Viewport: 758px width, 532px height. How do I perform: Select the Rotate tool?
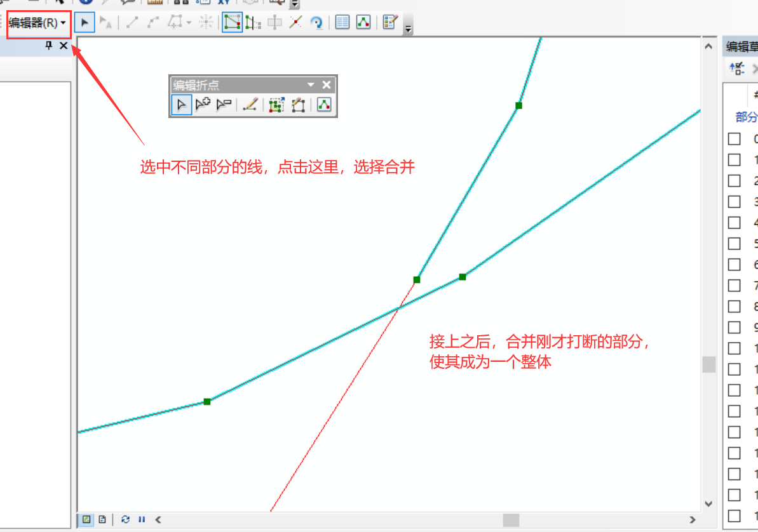pos(316,22)
